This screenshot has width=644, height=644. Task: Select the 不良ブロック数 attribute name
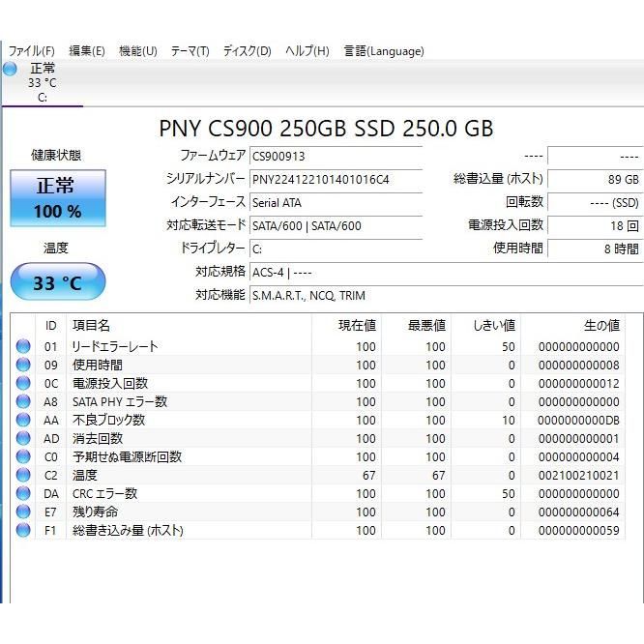tap(109, 421)
